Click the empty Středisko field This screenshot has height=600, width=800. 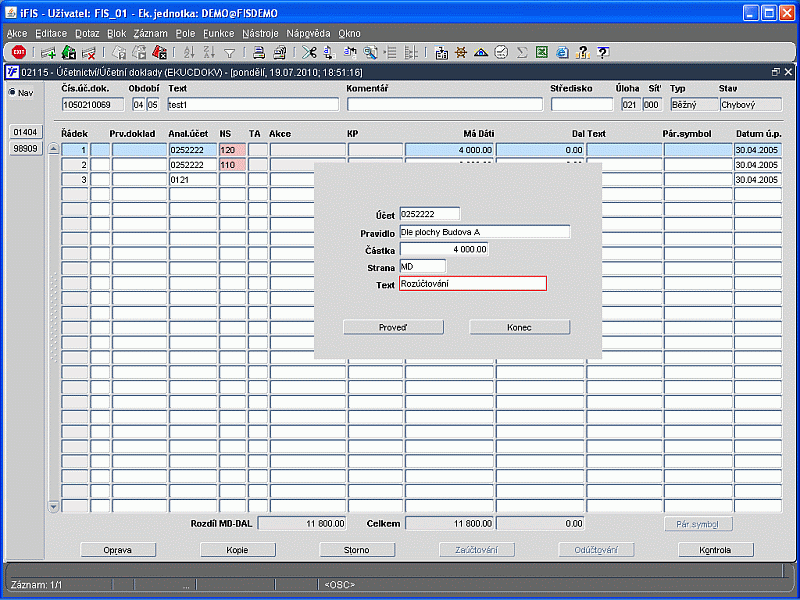click(582, 105)
